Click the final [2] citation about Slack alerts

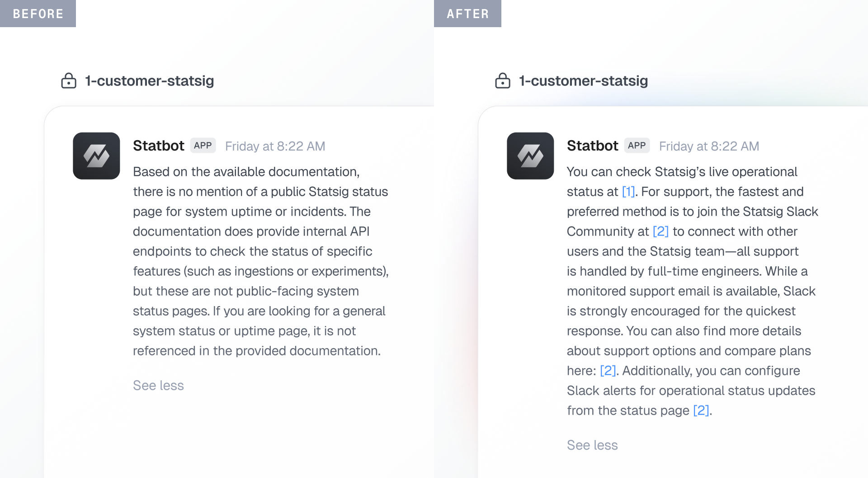click(x=701, y=410)
